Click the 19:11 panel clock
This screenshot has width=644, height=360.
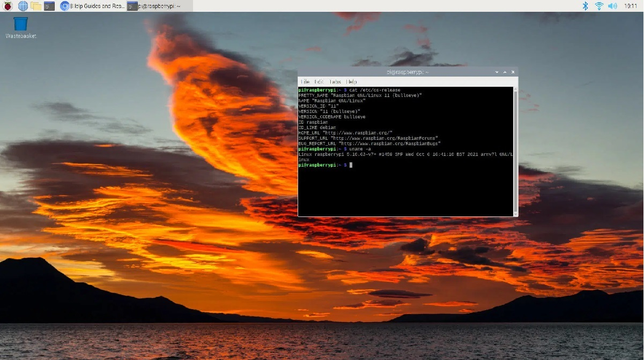[631, 6]
